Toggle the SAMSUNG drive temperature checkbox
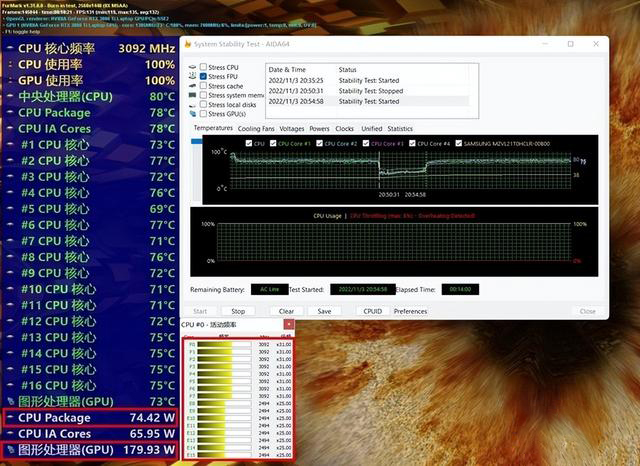Image resolution: width=640 pixels, height=466 pixels. [459, 144]
